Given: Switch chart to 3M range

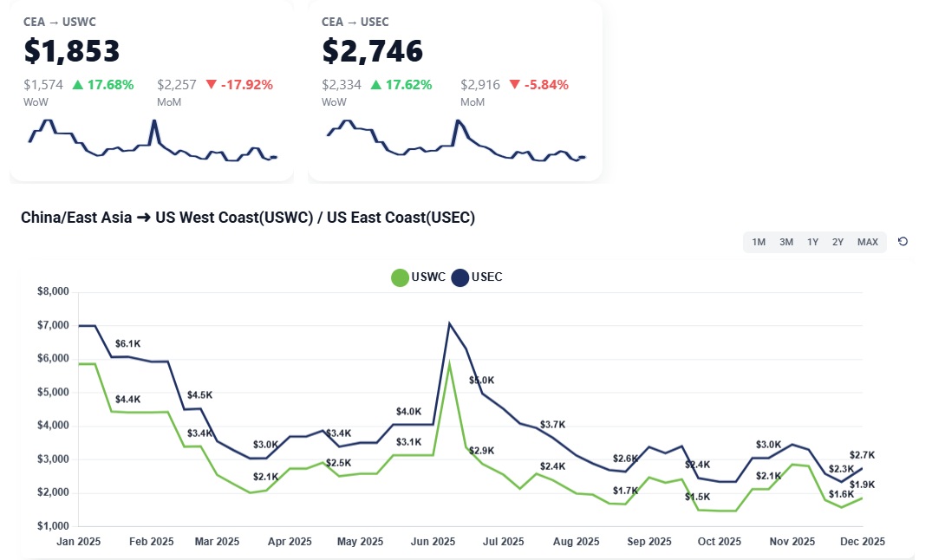Looking at the screenshot, I should click(x=786, y=242).
